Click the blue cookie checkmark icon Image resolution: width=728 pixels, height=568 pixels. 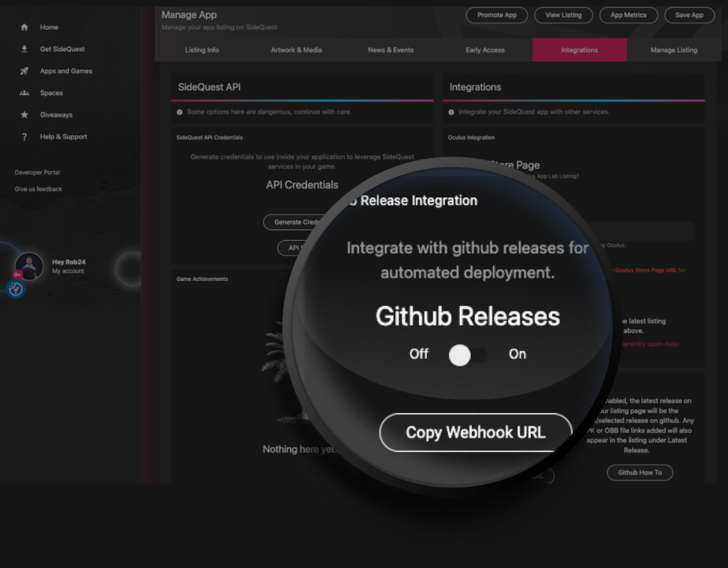tap(16, 289)
